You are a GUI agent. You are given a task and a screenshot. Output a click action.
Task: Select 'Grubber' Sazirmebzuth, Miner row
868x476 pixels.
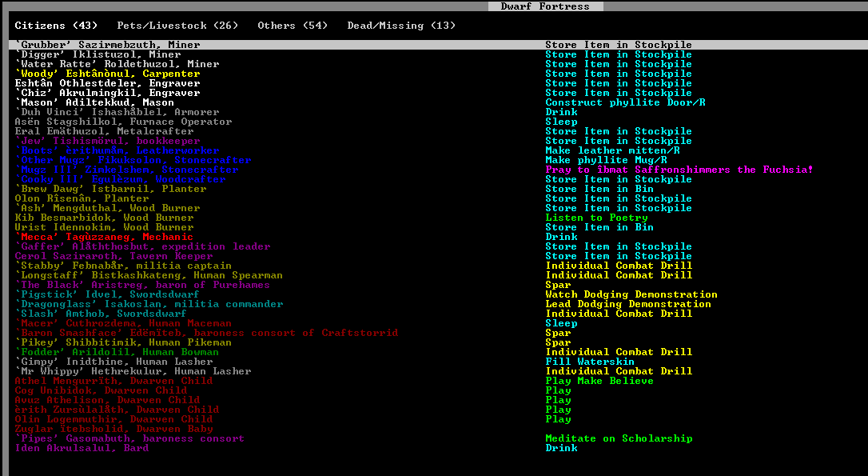pos(439,45)
